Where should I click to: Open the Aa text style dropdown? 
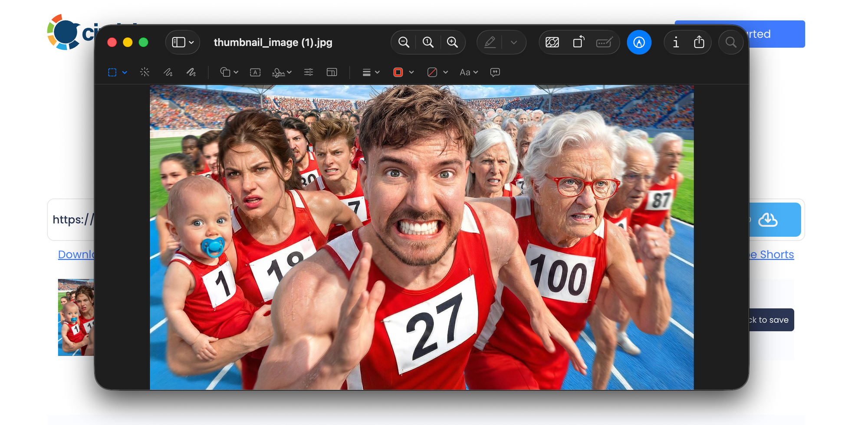(x=469, y=72)
